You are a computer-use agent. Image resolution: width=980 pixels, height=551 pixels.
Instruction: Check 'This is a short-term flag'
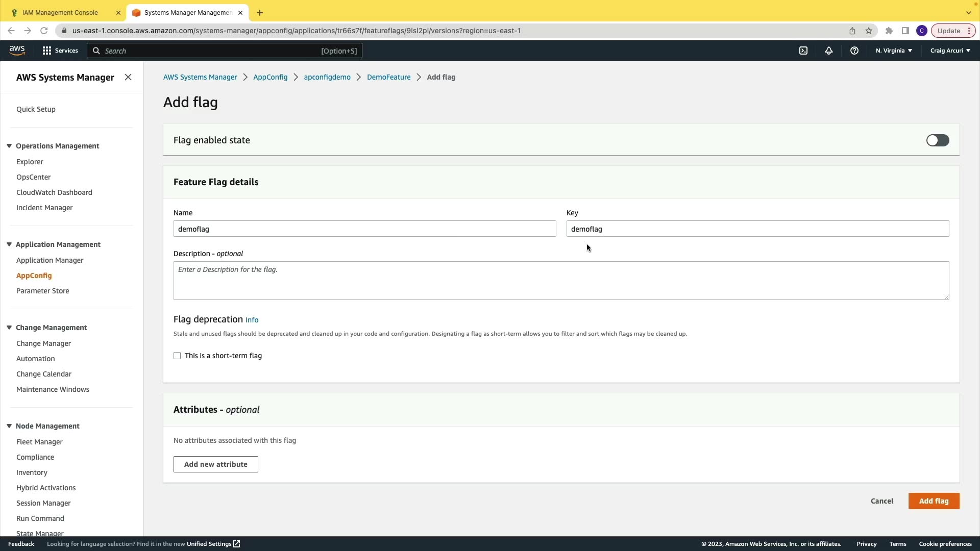pyautogui.click(x=177, y=356)
